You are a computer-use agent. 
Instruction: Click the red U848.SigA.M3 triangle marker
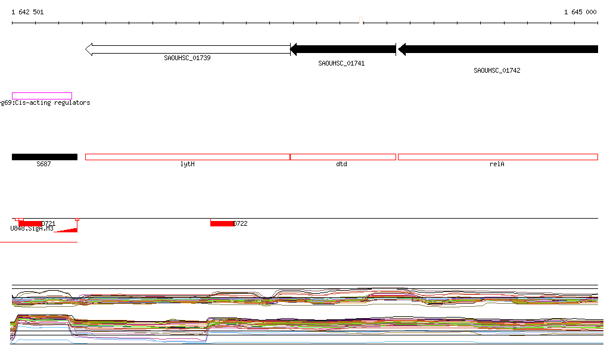69,229
